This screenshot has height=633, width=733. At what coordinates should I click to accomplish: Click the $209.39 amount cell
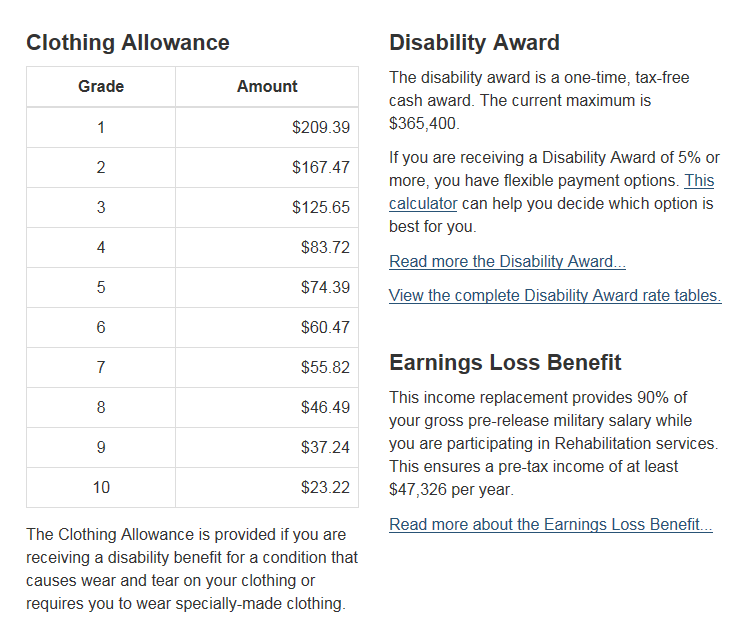[267, 127]
